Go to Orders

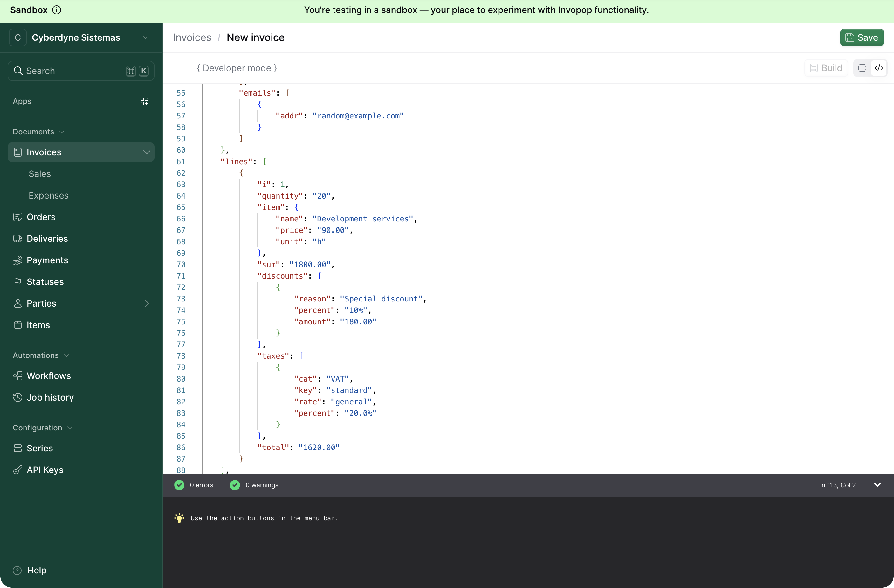[x=41, y=217]
